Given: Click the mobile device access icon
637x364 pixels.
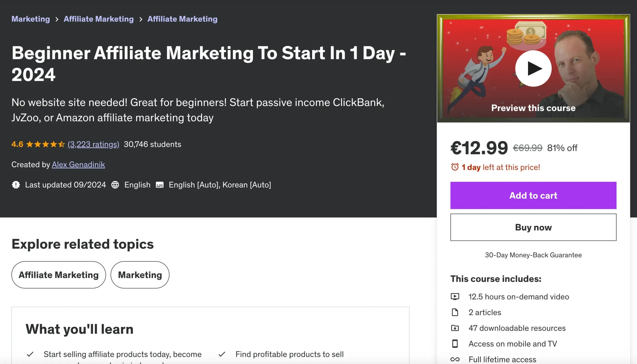Looking at the screenshot, I should coord(455,344).
